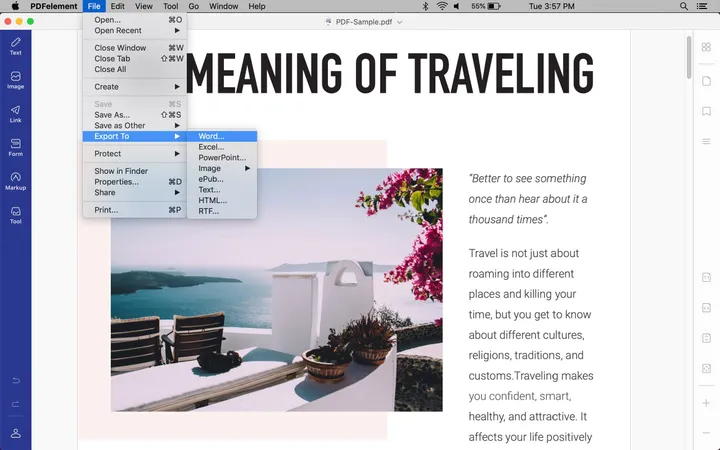
Task: Select the Text tool in sidebar
Action: pyautogui.click(x=15, y=45)
